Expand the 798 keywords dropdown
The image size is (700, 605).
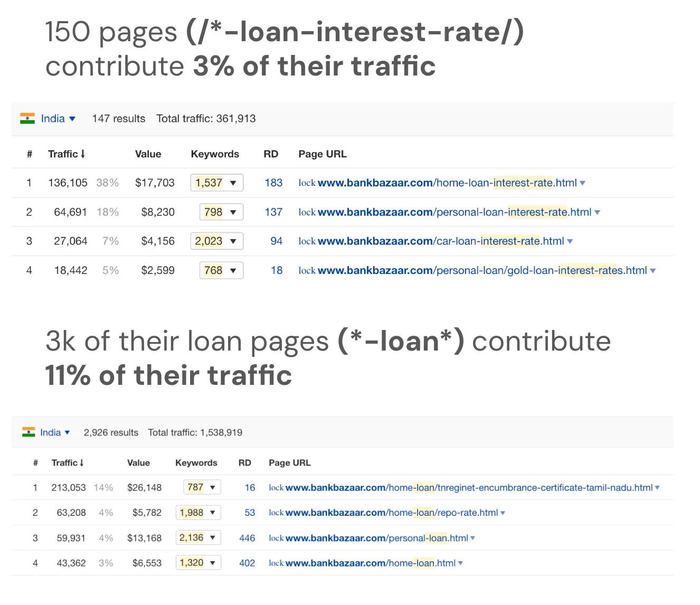coord(221,212)
